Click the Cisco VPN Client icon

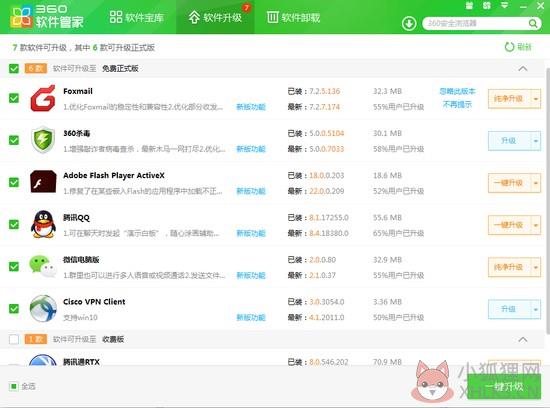[x=43, y=308]
